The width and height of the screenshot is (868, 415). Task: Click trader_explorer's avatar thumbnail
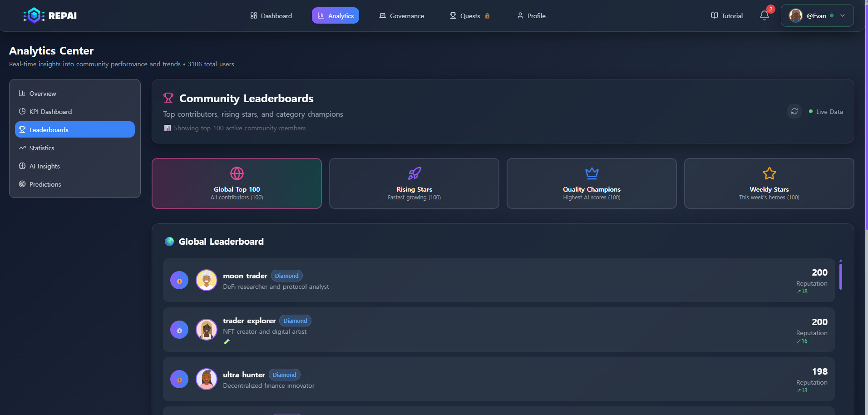pyautogui.click(x=207, y=330)
